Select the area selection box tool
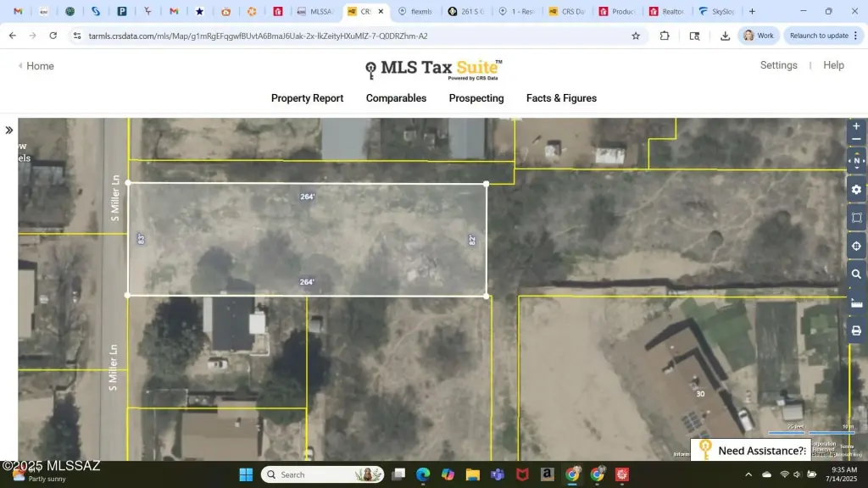868x488 pixels. click(x=856, y=218)
